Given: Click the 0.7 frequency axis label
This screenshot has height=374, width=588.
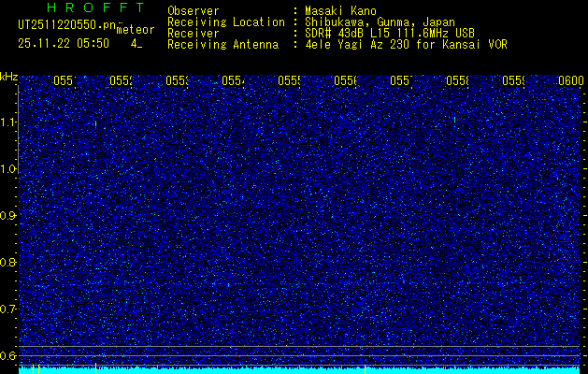Looking at the screenshot, I should point(8,309).
